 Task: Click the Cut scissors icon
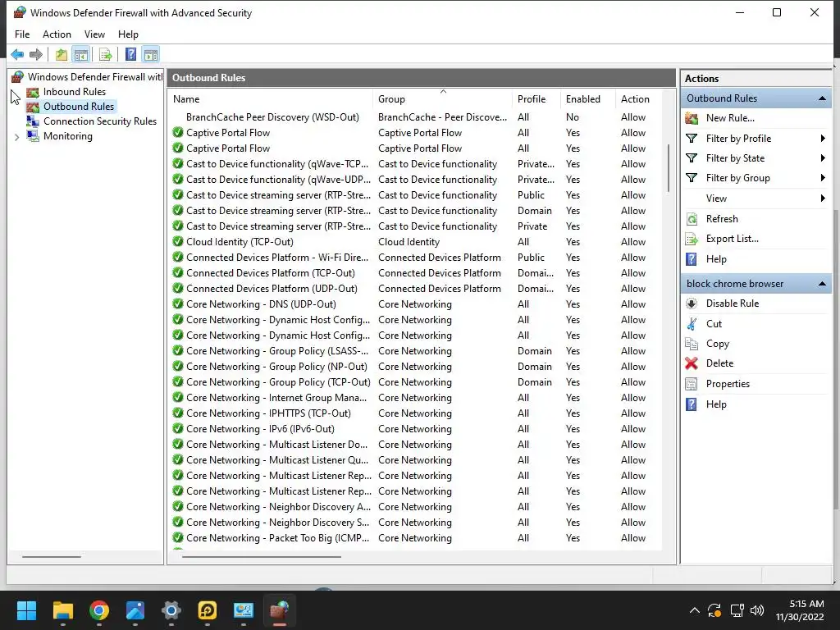[x=692, y=323]
